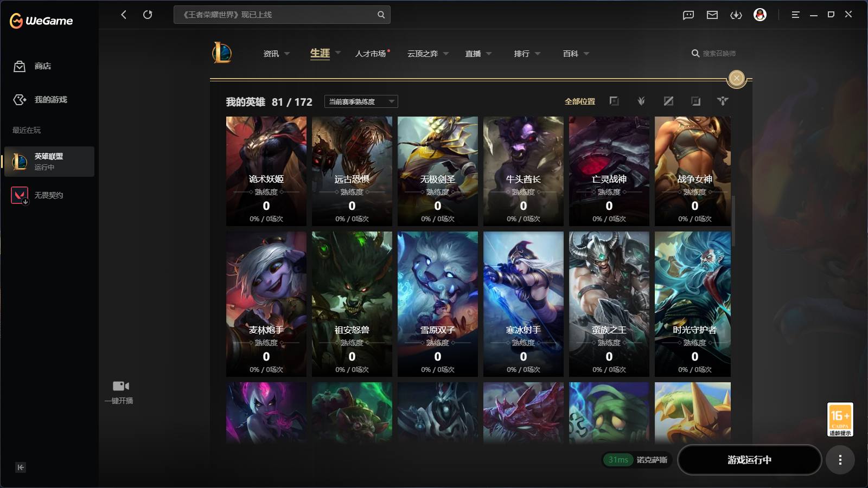Collapse the left sidebar
Image resolution: width=868 pixels, height=488 pixels.
click(21, 467)
